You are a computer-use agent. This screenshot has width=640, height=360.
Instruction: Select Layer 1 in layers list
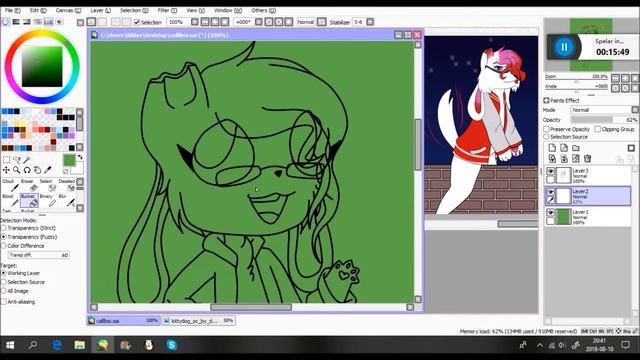click(588, 216)
